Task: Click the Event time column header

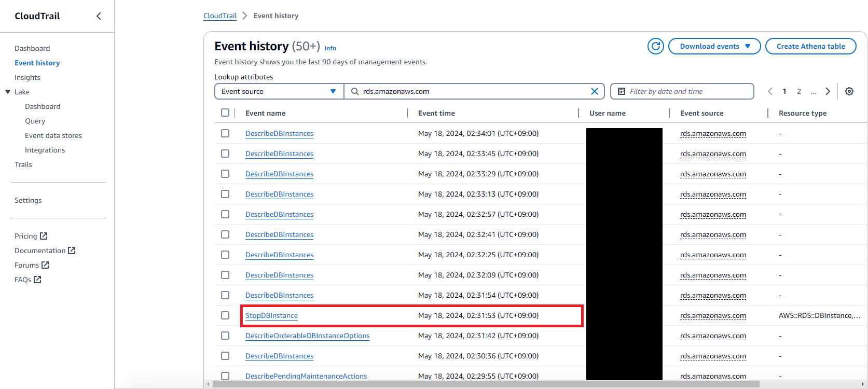Action: coord(436,113)
